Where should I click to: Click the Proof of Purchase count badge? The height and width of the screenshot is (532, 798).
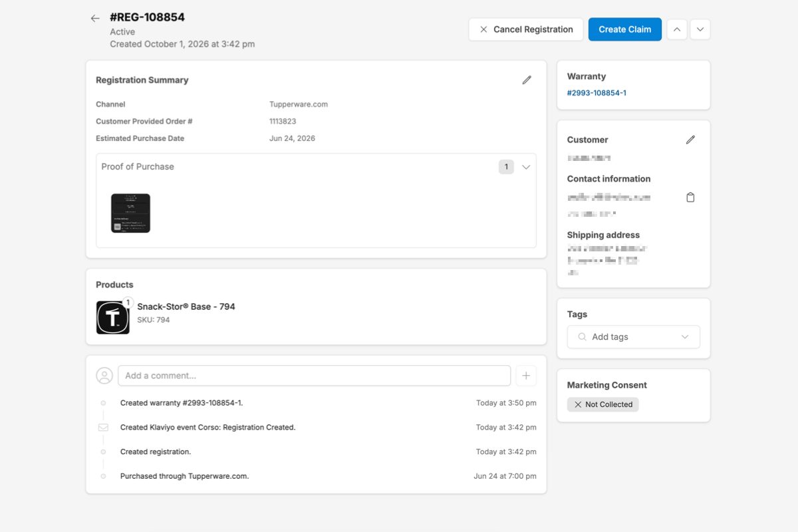tap(506, 167)
